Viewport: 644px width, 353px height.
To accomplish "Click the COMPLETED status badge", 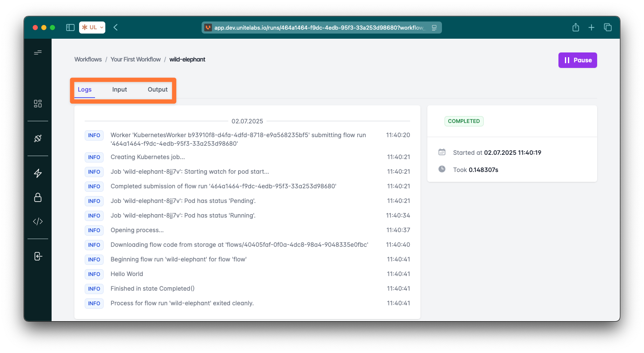I will (464, 121).
